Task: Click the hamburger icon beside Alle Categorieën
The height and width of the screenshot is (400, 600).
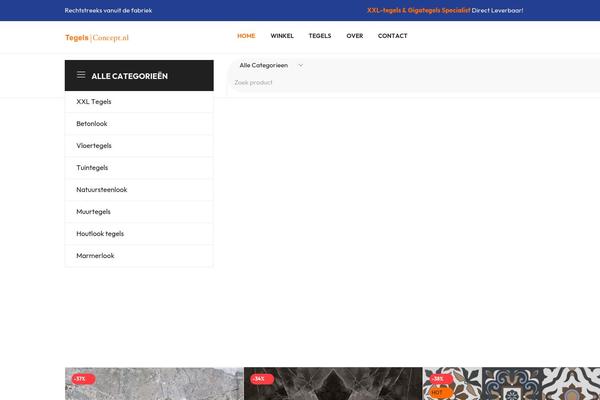Action: (81, 75)
